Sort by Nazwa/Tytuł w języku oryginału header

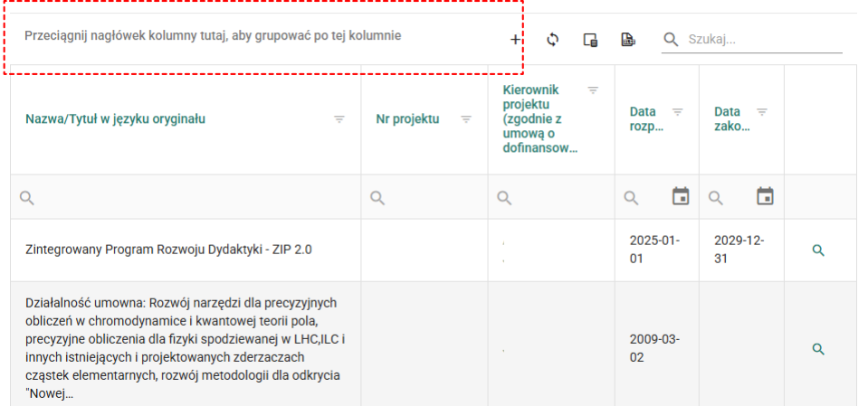point(116,119)
